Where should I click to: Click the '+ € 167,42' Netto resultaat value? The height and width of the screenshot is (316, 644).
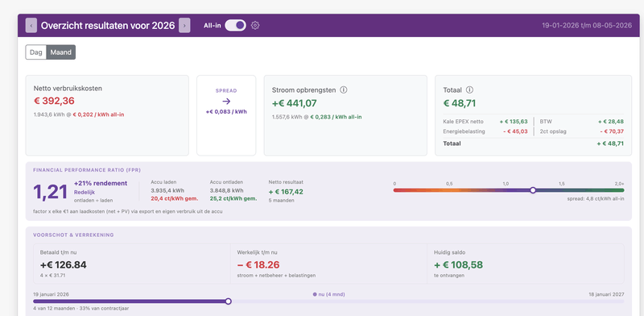[x=286, y=192]
